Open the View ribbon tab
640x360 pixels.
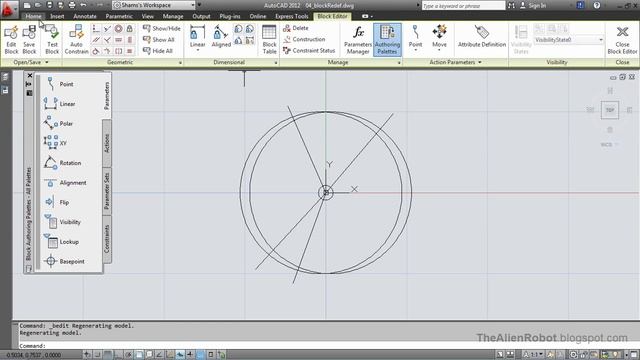point(147,16)
